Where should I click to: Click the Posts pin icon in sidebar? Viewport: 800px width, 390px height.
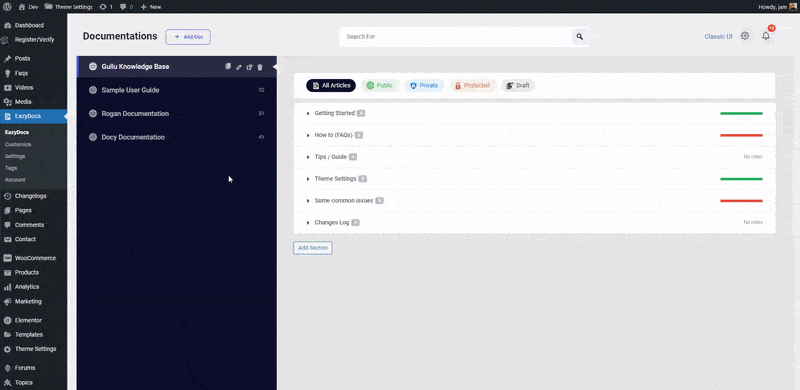click(8, 59)
